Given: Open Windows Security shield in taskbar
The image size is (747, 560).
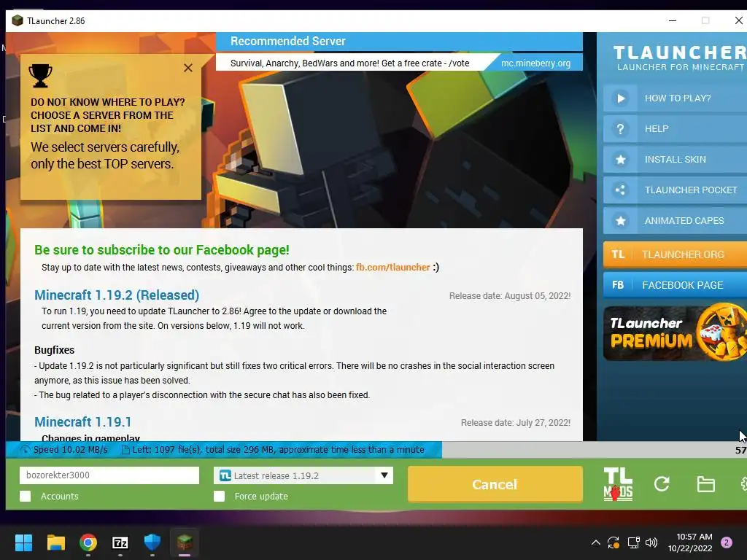Looking at the screenshot, I should pos(152,542).
